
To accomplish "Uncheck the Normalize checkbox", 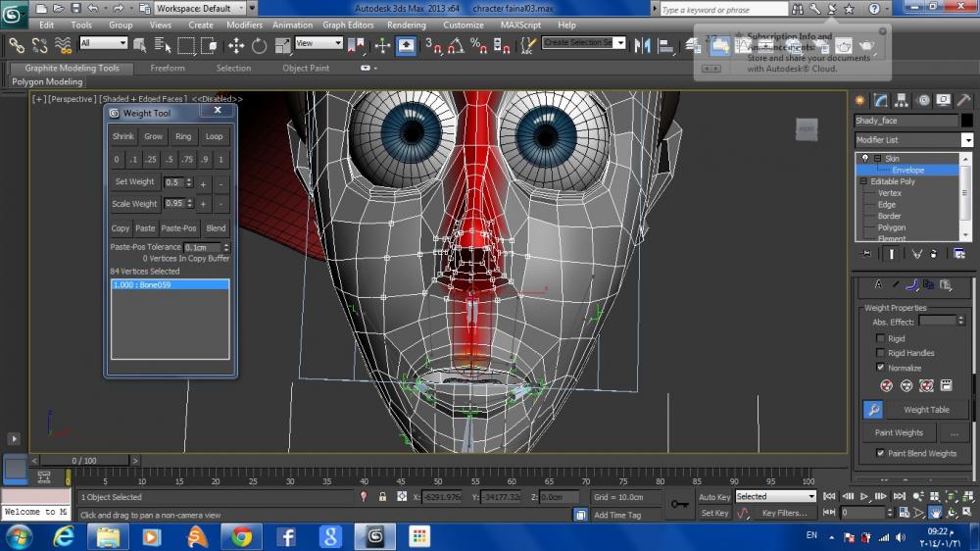I will pyautogui.click(x=880, y=368).
